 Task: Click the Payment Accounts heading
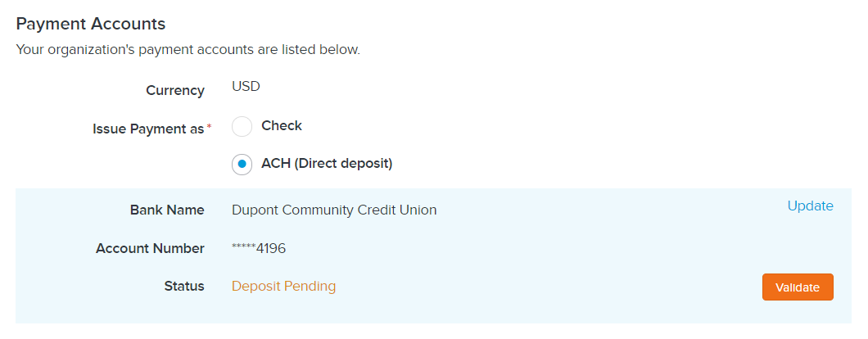(91, 24)
